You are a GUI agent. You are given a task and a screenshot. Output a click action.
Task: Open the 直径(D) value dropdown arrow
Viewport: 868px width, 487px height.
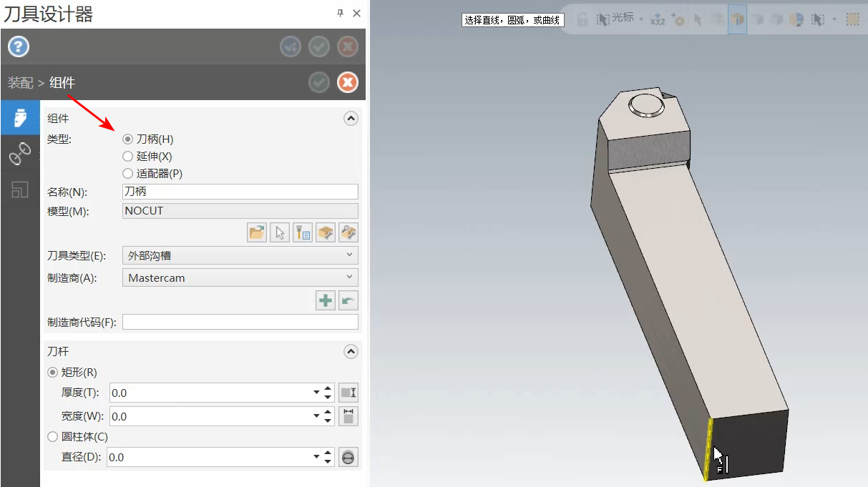316,457
